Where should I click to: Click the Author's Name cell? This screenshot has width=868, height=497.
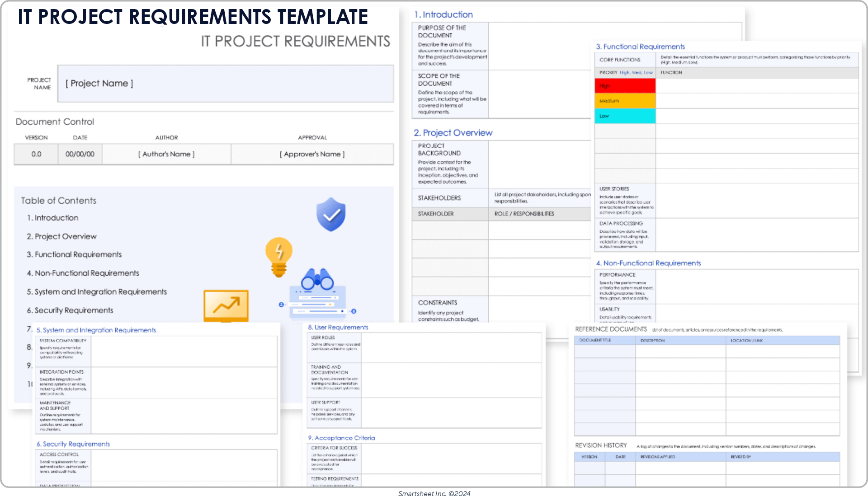pyautogui.click(x=166, y=154)
